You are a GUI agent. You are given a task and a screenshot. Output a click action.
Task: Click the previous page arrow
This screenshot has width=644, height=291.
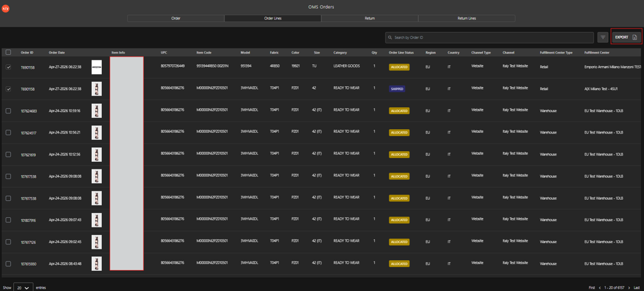[599, 288]
